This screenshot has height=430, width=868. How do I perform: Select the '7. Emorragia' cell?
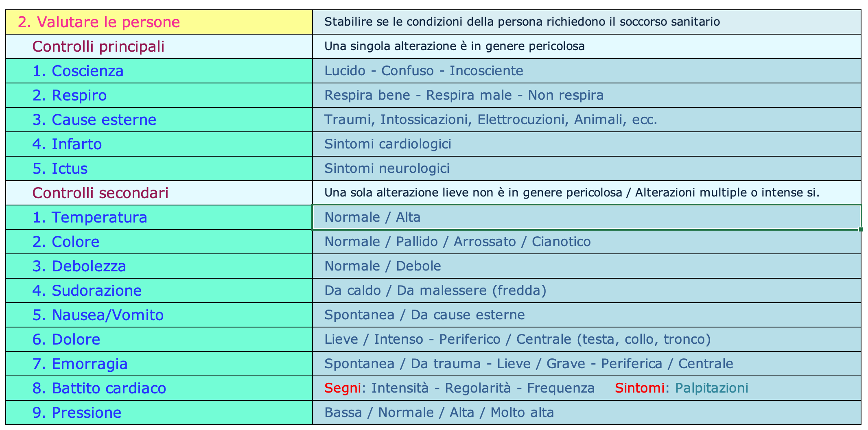[x=159, y=364]
